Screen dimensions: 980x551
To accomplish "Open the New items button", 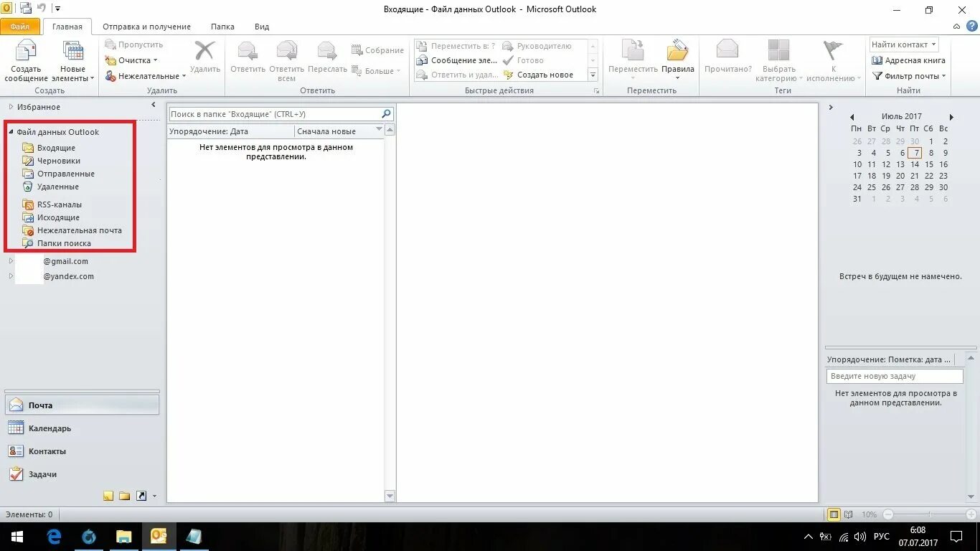I will (x=72, y=61).
